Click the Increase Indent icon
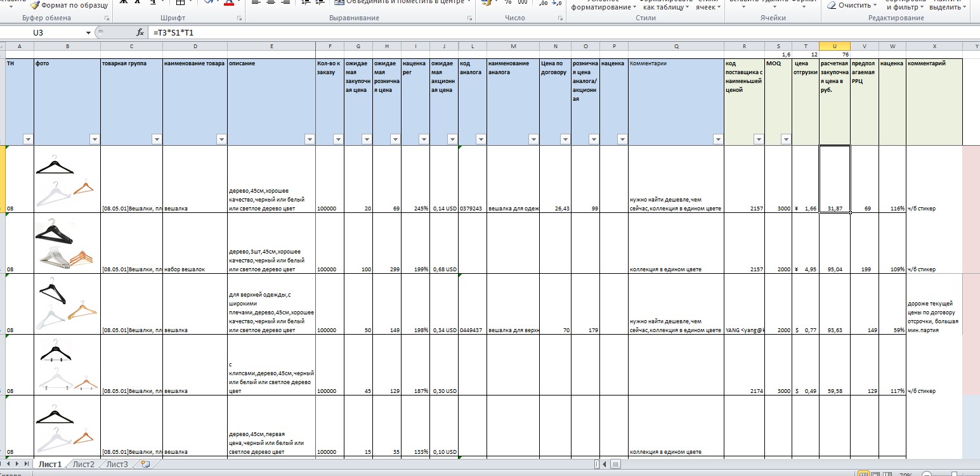Viewport: 980px width, 476px height. click(x=319, y=3)
